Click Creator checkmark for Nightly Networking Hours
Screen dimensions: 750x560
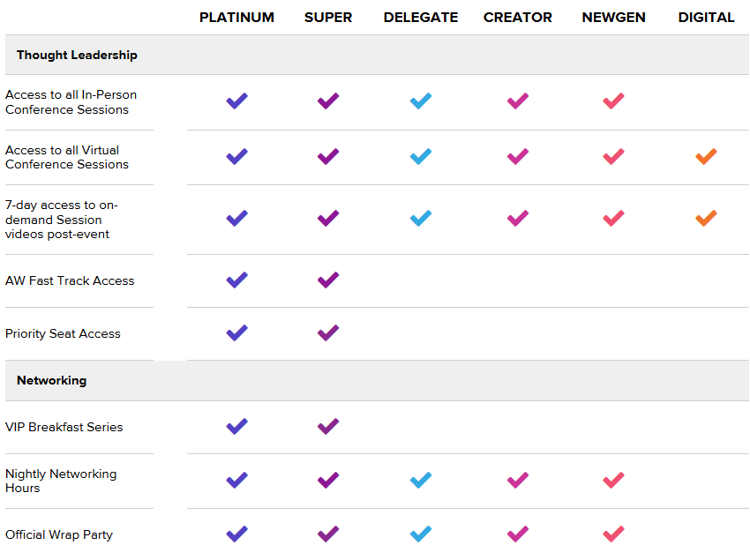click(x=518, y=481)
